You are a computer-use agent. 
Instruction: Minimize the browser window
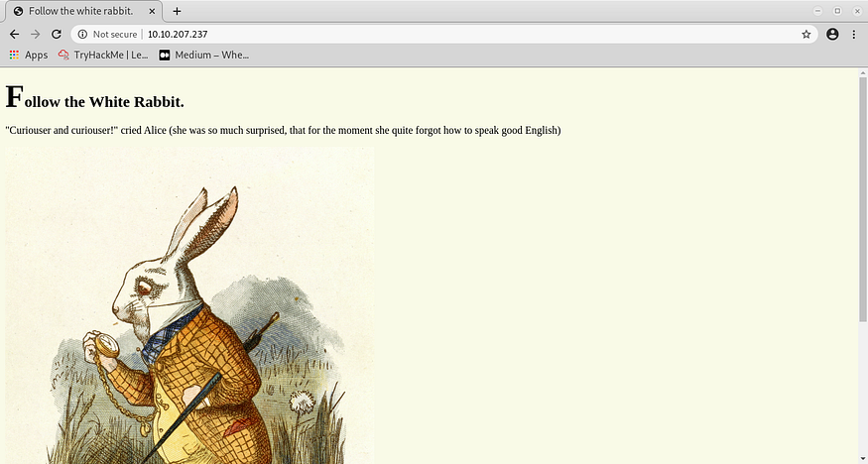point(817,11)
